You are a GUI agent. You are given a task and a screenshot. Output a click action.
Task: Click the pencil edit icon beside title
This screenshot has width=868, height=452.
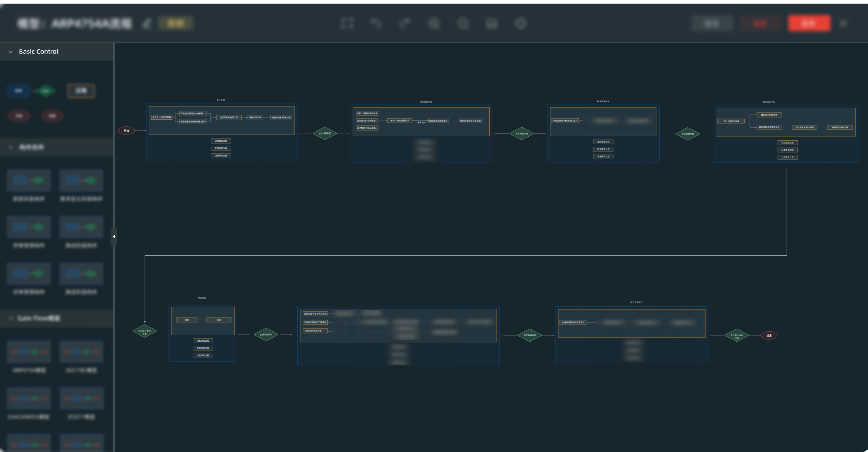click(x=147, y=24)
